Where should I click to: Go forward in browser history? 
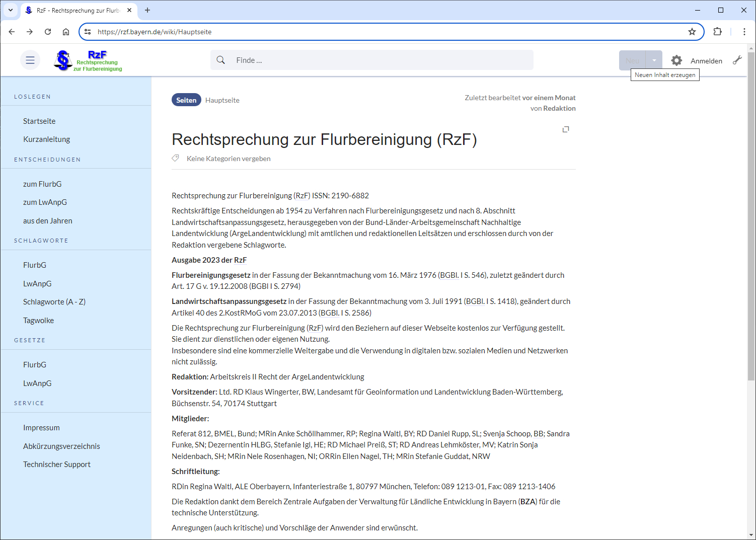click(x=30, y=32)
